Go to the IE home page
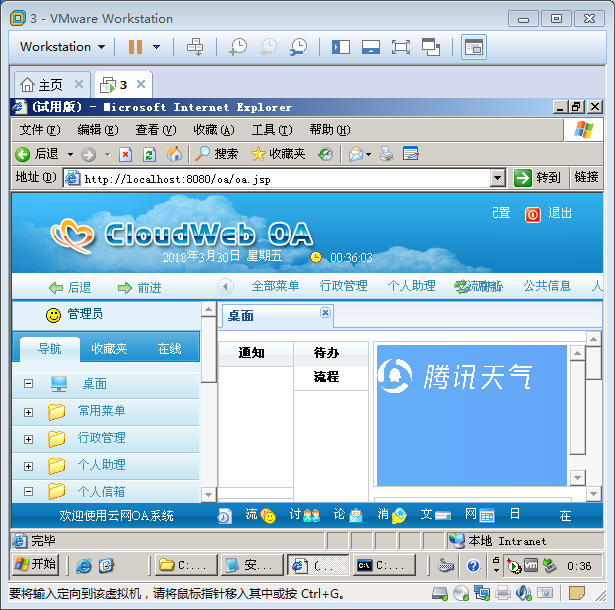The height and width of the screenshot is (610, 615). click(174, 154)
